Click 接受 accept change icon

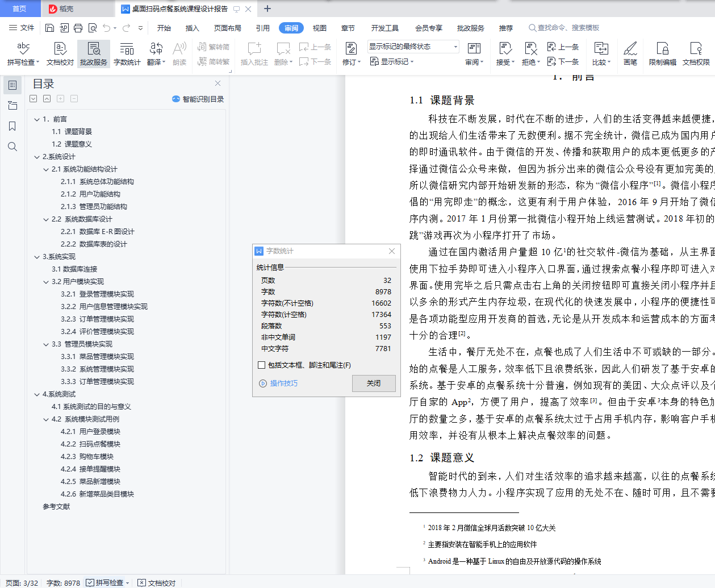tap(505, 49)
